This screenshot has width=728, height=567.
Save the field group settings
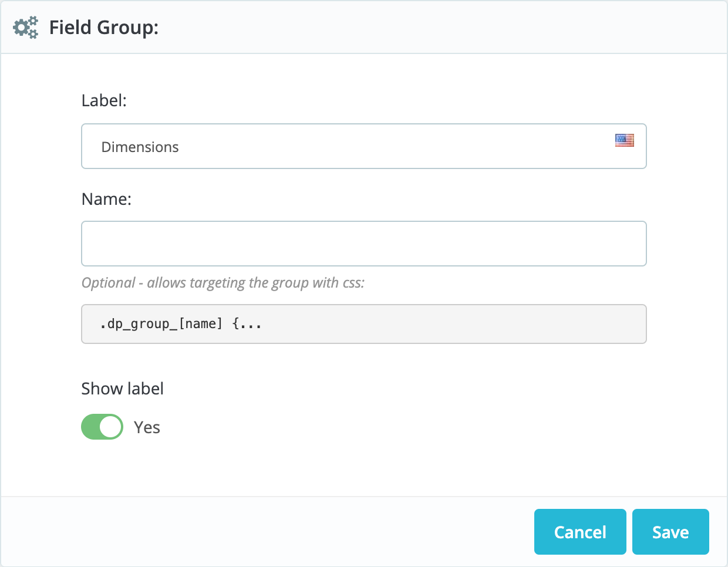click(x=670, y=532)
